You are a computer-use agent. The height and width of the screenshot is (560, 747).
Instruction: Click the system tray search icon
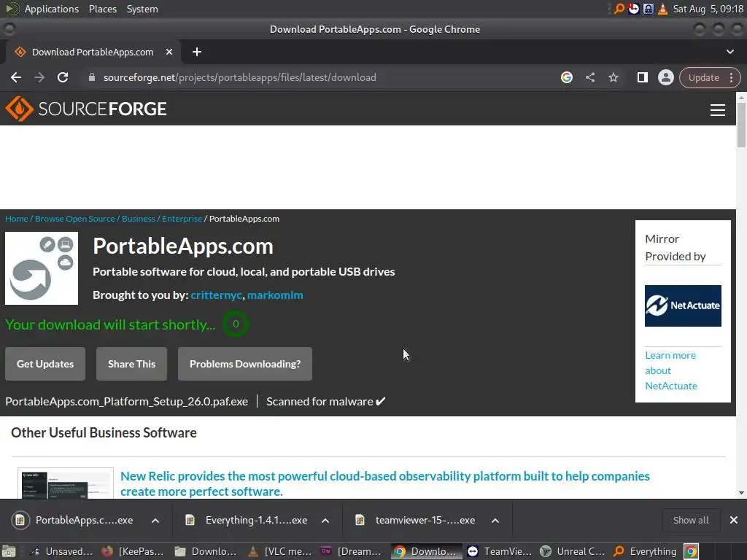(619, 9)
